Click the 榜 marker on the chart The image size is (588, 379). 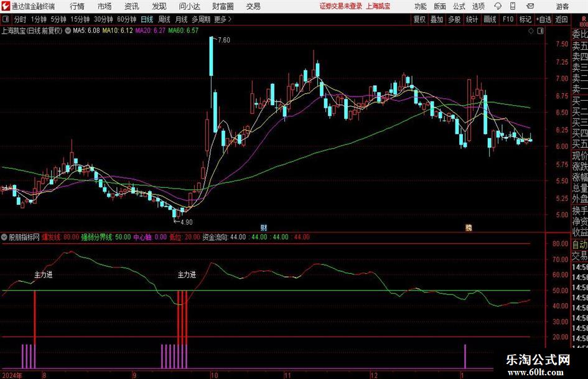click(469, 228)
